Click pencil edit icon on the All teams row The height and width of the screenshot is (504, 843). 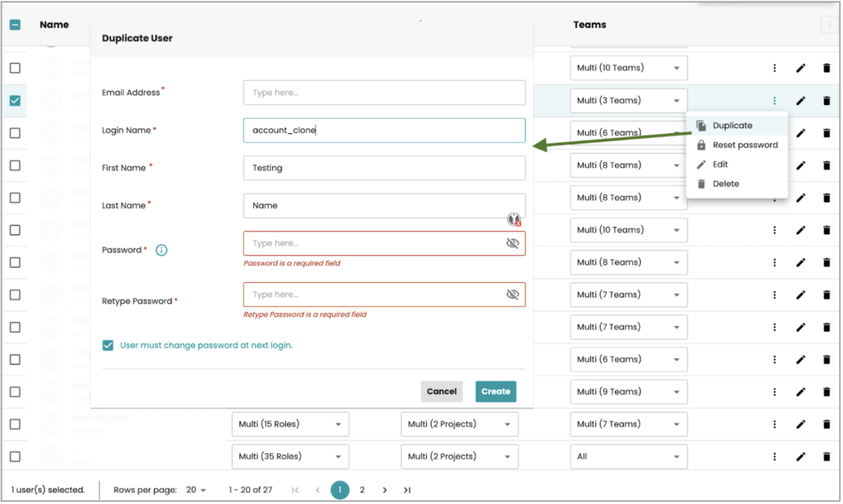[801, 457]
